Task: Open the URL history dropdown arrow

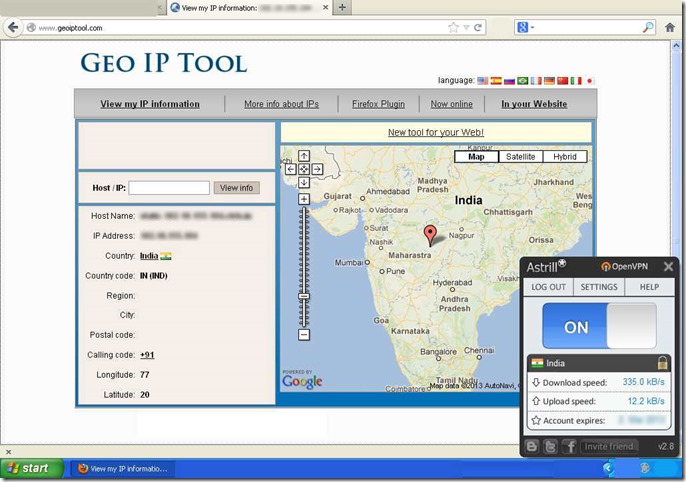Action: coord(466,28)
